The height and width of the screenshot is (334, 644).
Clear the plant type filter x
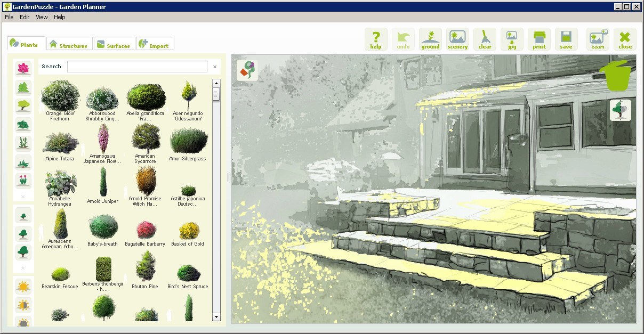click(23, 197)
